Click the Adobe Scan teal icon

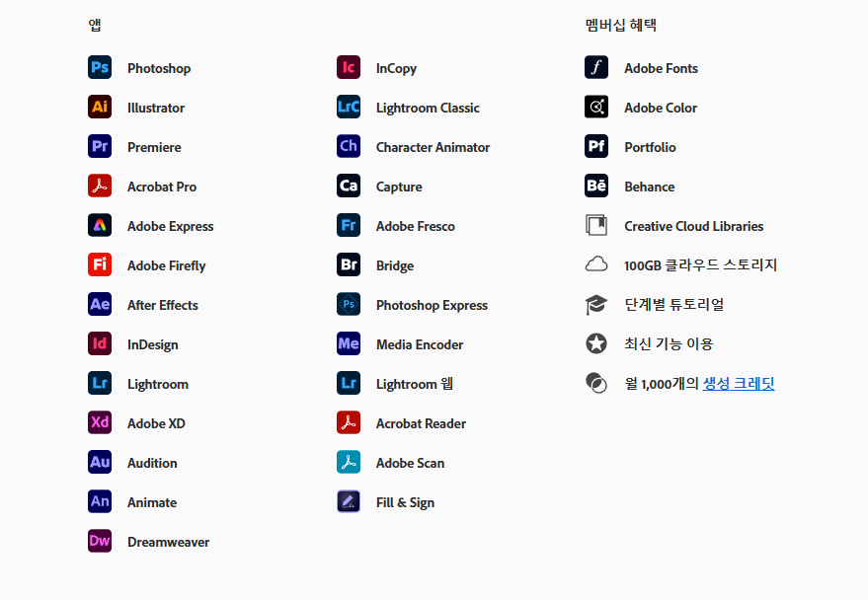click(349, 462)
